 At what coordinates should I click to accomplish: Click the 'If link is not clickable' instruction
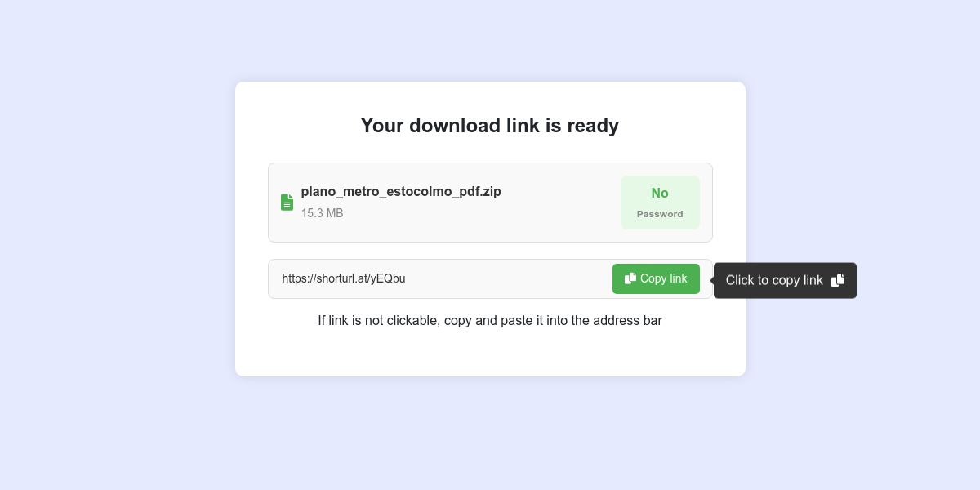point(490,321)
